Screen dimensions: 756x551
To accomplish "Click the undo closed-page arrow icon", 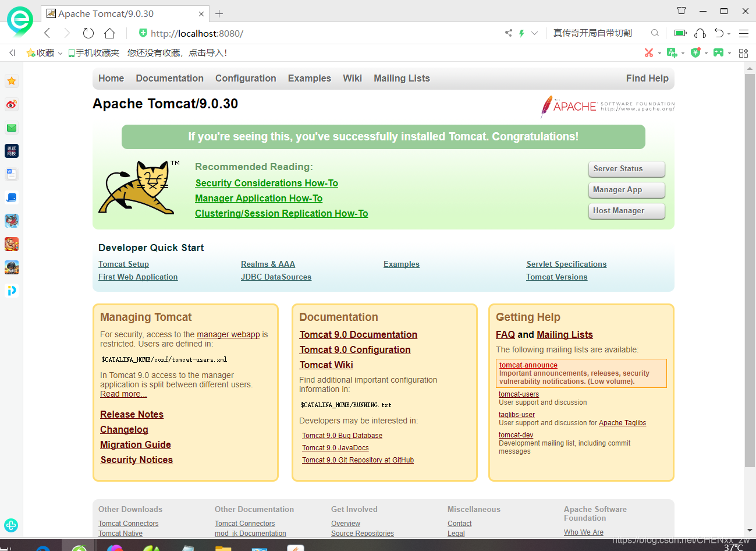I will click(x=719, y=33).
